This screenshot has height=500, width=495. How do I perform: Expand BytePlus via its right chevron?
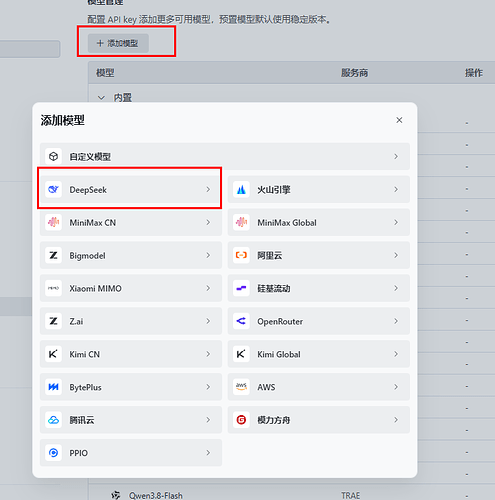point(208,387)
